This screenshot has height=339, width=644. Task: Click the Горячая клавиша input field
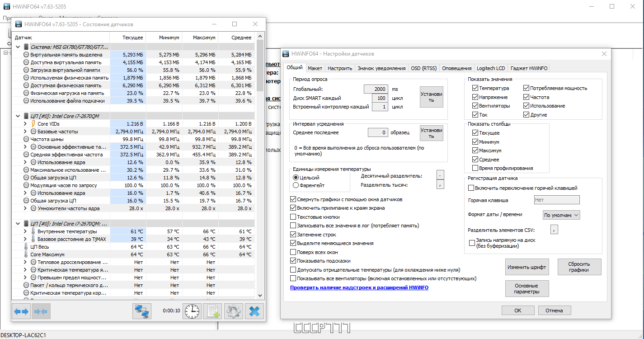556,200
